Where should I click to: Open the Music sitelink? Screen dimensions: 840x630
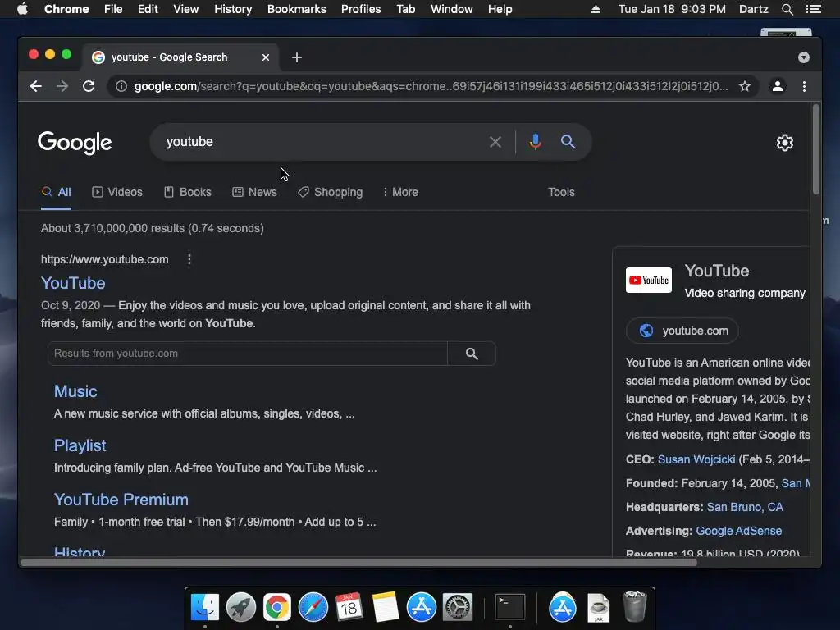[x=75, y=391]
